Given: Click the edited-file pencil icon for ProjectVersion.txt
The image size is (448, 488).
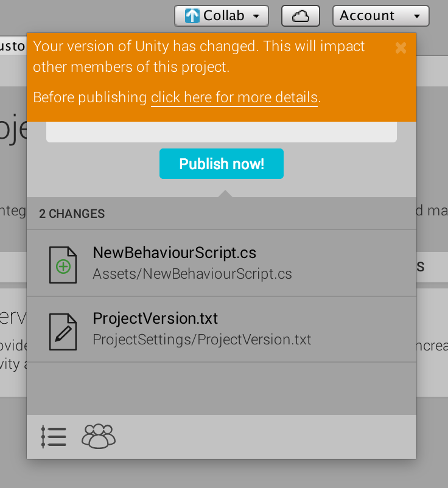Looking at the screenshot, I should [63, 332].
